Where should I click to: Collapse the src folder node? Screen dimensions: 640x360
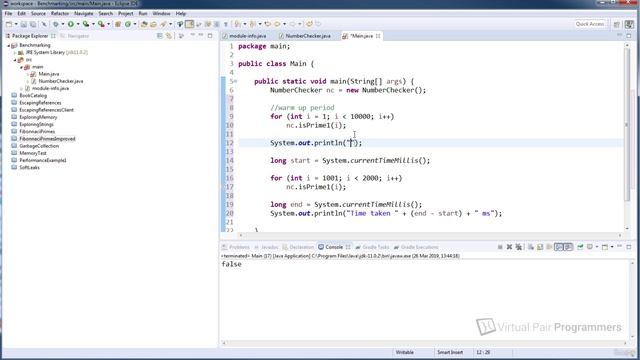15,60
